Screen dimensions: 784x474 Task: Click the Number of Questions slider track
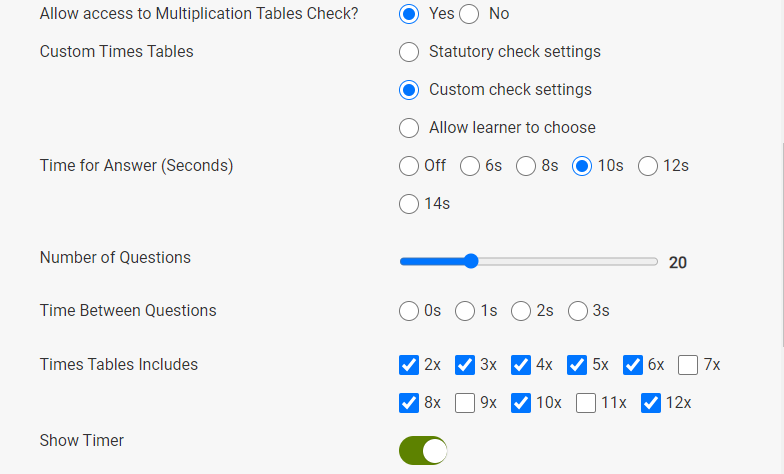(x=560, y=262)
